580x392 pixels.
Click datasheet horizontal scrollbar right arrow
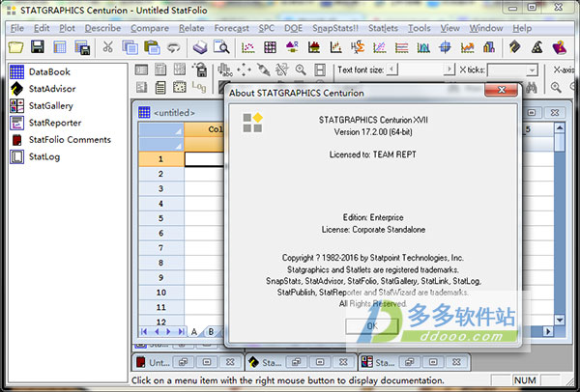[548, 332]
